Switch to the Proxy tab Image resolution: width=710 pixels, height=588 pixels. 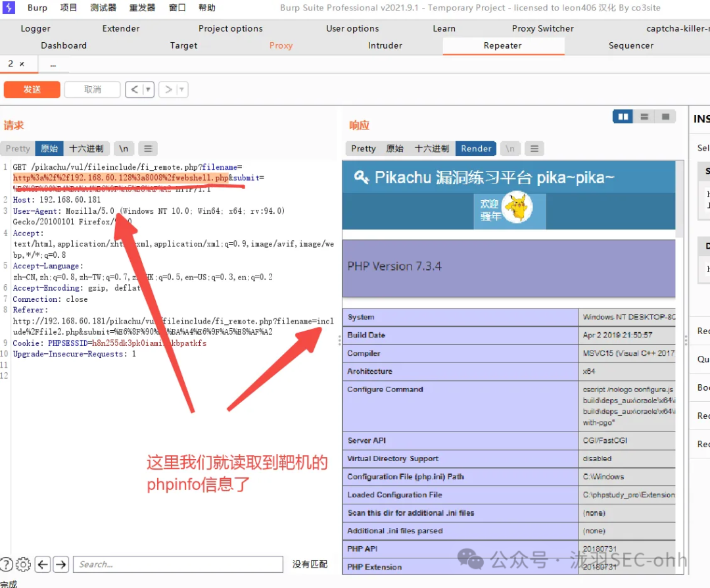281,45
